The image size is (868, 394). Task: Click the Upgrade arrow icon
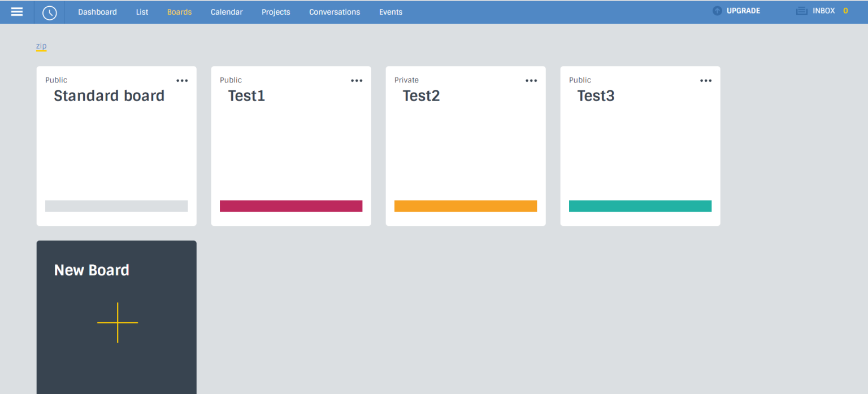[x=717, y=10]
